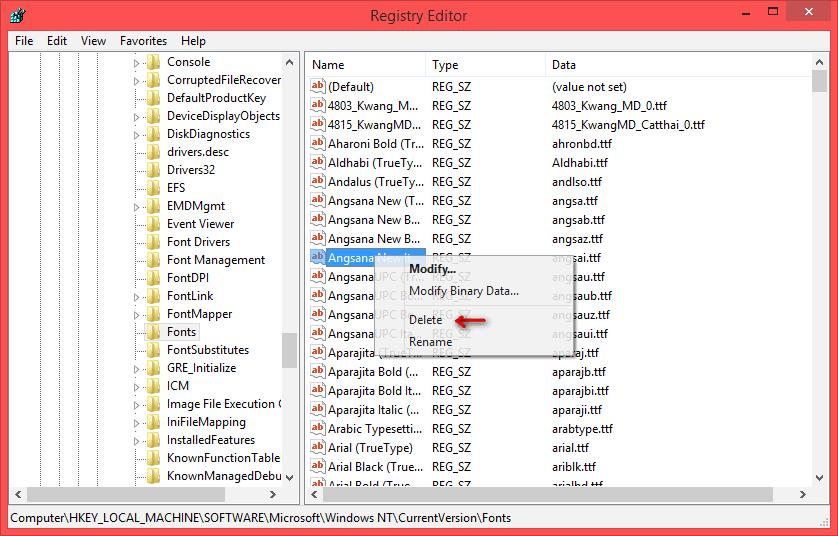The height and width of the screenshot is (536, 838).
Task: Select the Image File Execution key
Action: [x=223, y=404]
